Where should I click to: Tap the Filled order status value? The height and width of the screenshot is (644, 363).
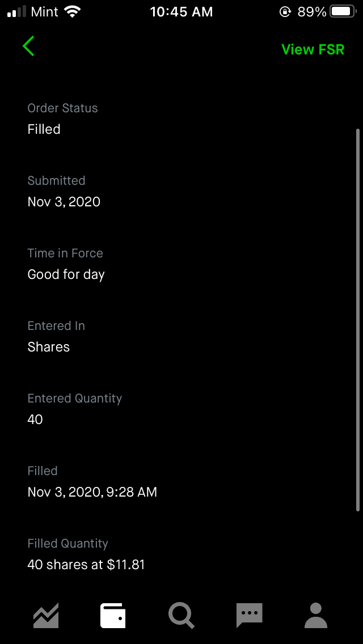[x=44, y=129]
